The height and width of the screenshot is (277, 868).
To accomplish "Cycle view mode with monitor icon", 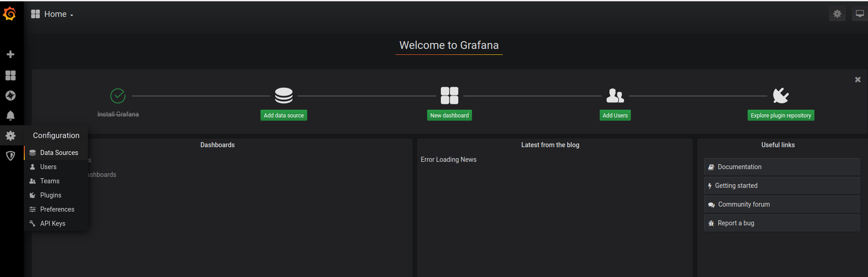I will click(x=860, y=14).
